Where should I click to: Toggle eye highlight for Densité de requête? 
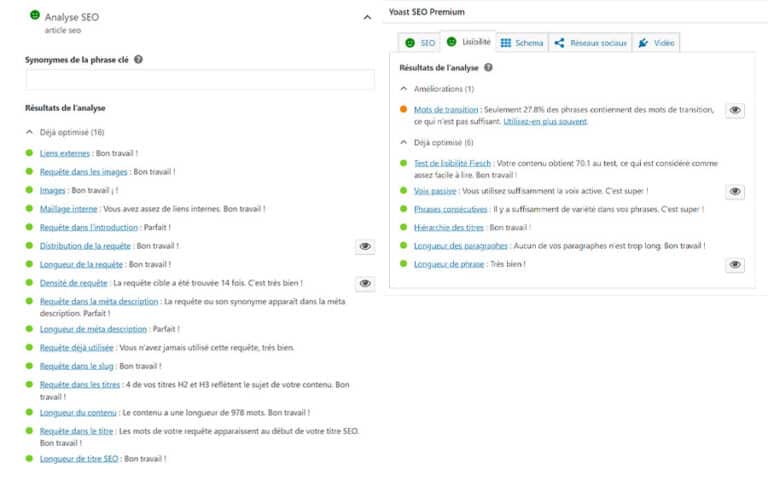pos(364,284)
